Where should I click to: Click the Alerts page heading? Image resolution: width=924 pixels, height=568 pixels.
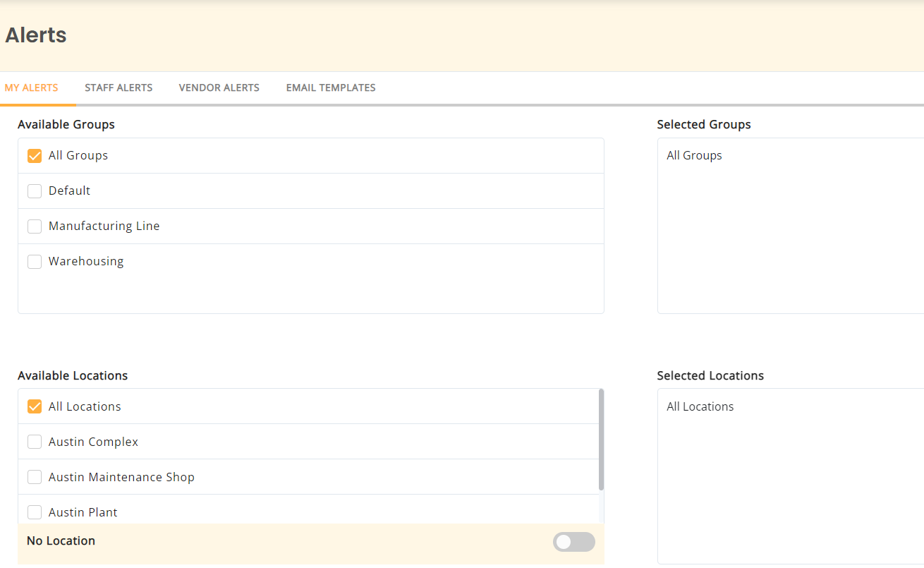pyautogui.click(x=35, y=35)
